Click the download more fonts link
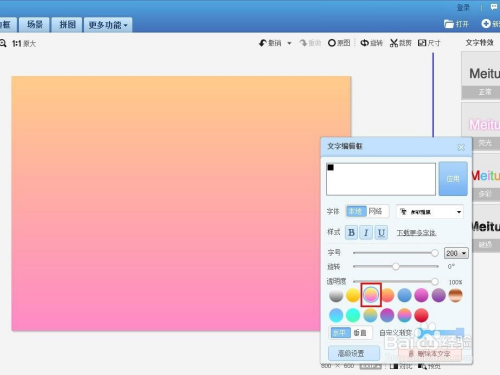The image size is (500, 375). click(x=416, y=233)
